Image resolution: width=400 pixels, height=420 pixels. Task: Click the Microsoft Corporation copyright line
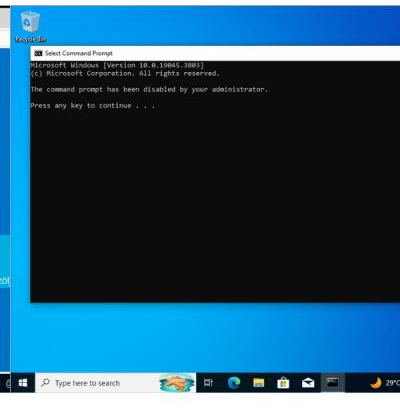125,73
